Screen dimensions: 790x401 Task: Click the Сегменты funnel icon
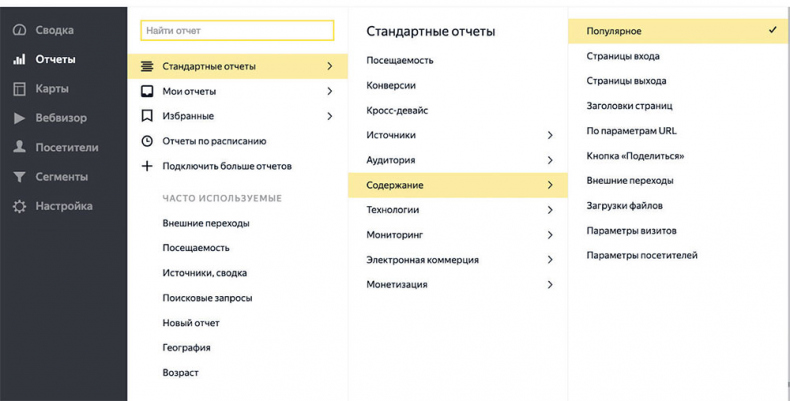tap(19, 177)
